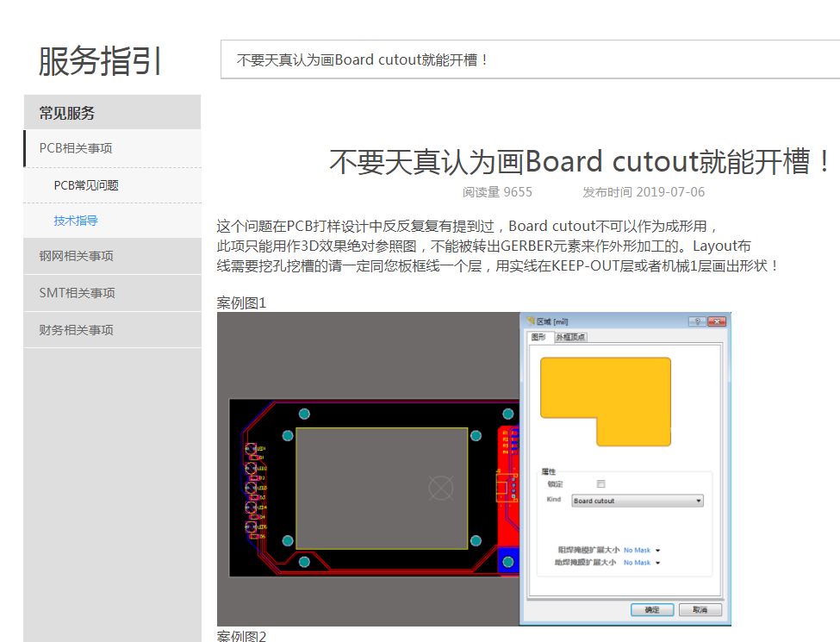Select the 图形 tab in dialog
840x642 pixels.
pyautogui.click(x=538, y=337)
